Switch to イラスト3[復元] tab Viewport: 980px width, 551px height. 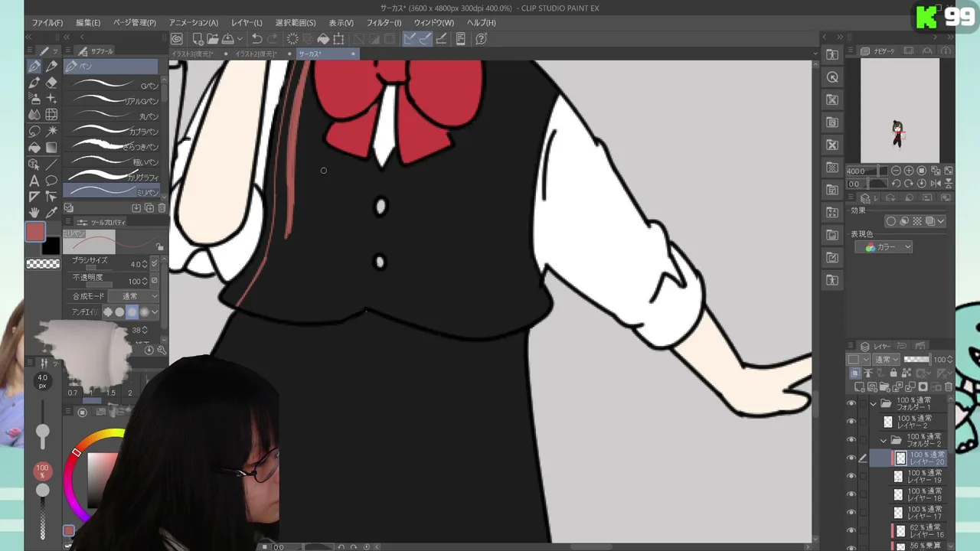[x=191, y=54]
